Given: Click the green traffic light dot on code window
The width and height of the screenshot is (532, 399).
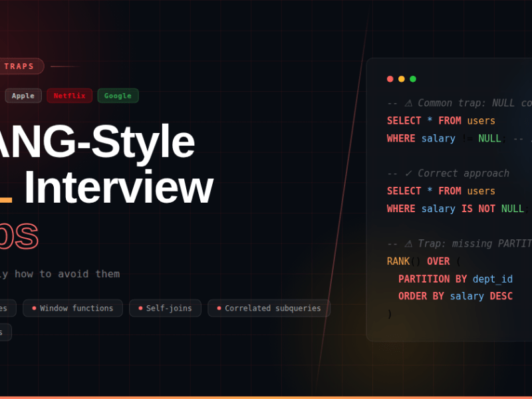Looking at the screenshot, I should click(x=412, y=78).
